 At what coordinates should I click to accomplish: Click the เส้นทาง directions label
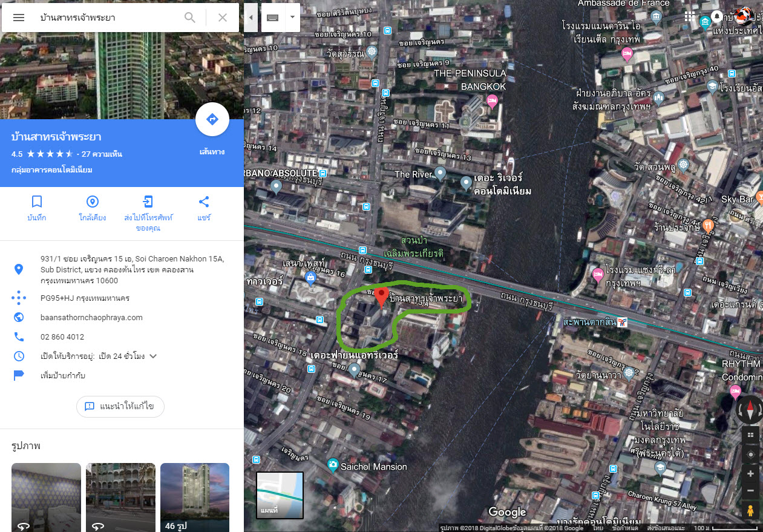click(212, 152)
